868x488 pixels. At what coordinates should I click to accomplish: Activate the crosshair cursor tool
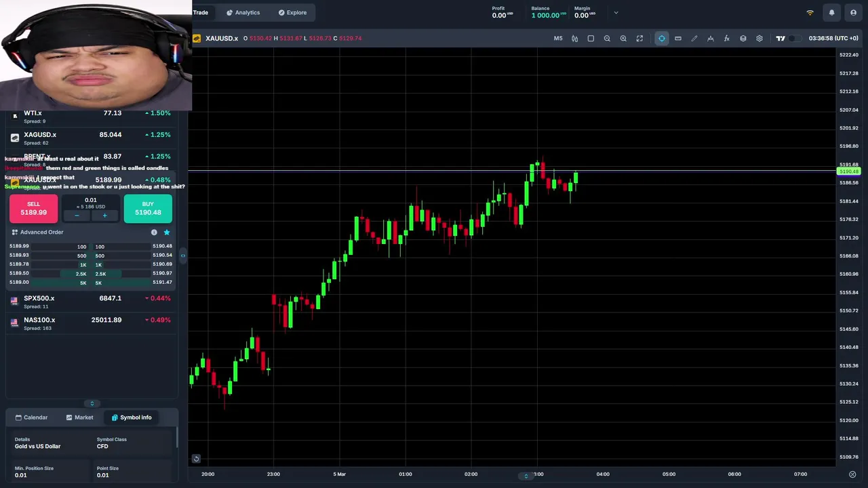coord(662,39)
